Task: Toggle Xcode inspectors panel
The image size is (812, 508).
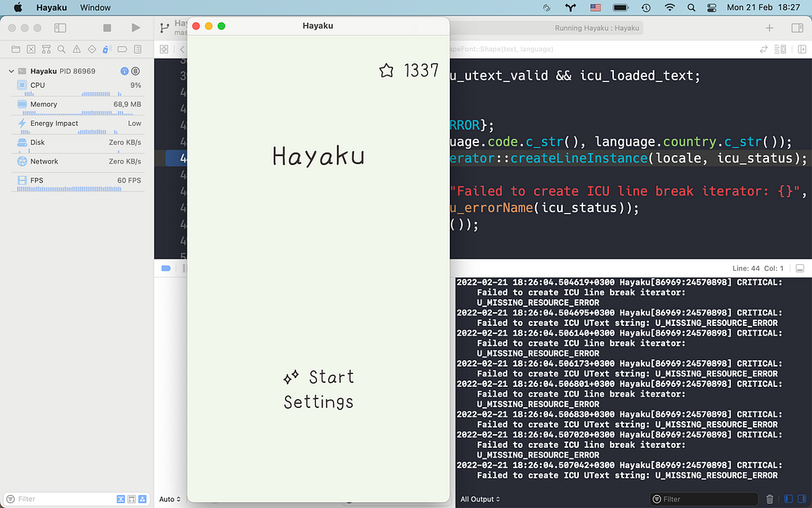Action: pos(797,28)
